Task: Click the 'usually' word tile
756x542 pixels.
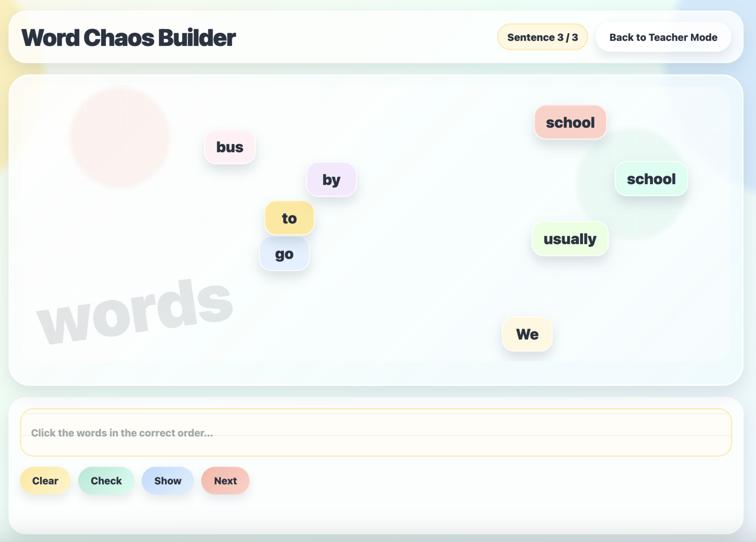Action: pyautogui.click(x=570, y=239)
